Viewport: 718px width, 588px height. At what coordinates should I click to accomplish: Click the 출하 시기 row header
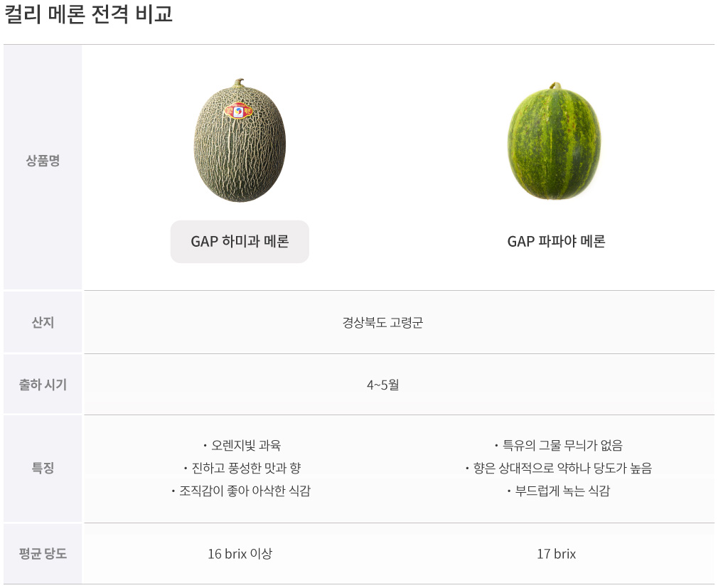click(x=43, y=385)
